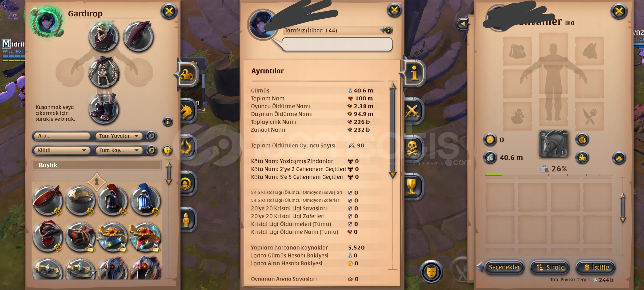644x290 pixels.
Task: Toggle the wardrobe lock filter icon
Action: (167, 150)
